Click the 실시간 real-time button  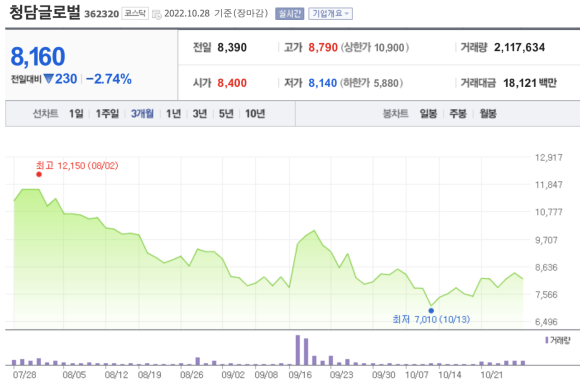289,14
